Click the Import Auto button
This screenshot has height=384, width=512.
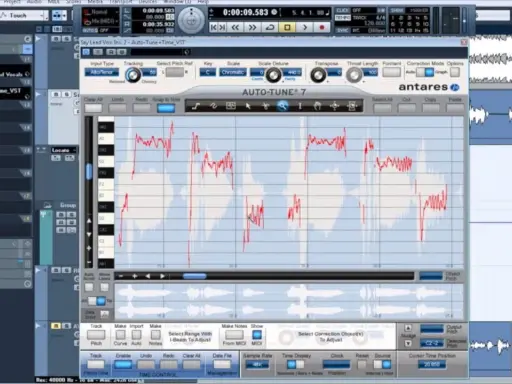pos(136,335)
